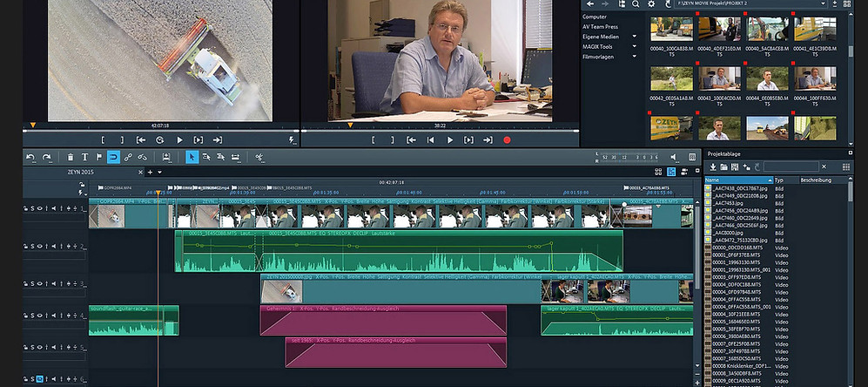This screenshot has height=387, width=868.
Task: Open media pool settings gear
Action: [x=651, y=3]
